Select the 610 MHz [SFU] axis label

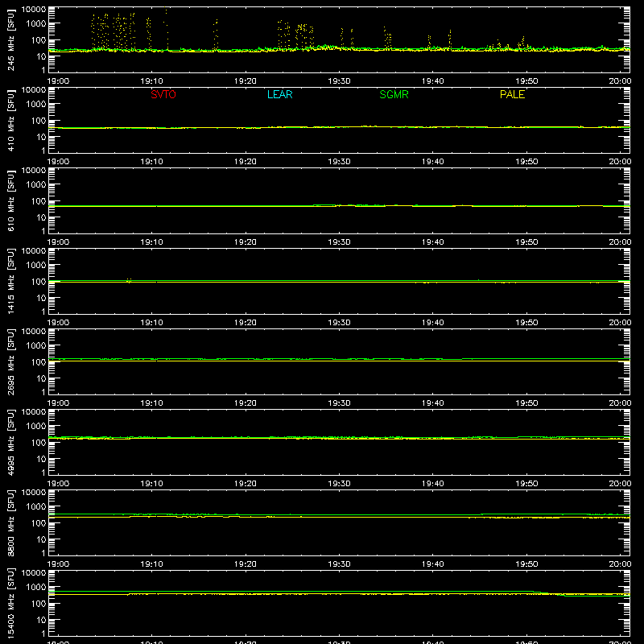coord(10,200)
